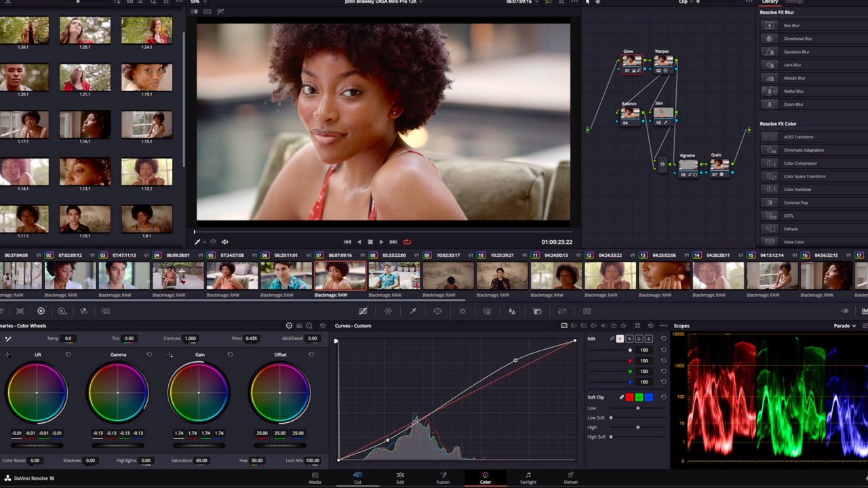Switch to the Deliver page

[x=570, y=477]
